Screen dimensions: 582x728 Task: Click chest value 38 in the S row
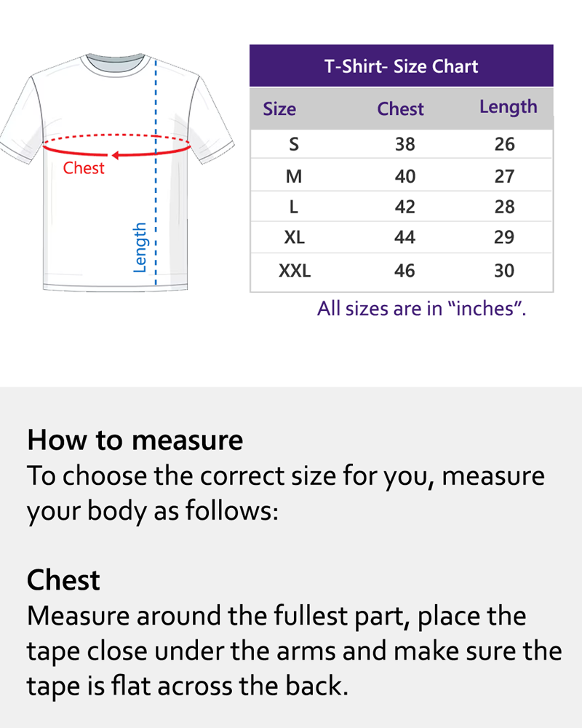click(x=404, y=144)
